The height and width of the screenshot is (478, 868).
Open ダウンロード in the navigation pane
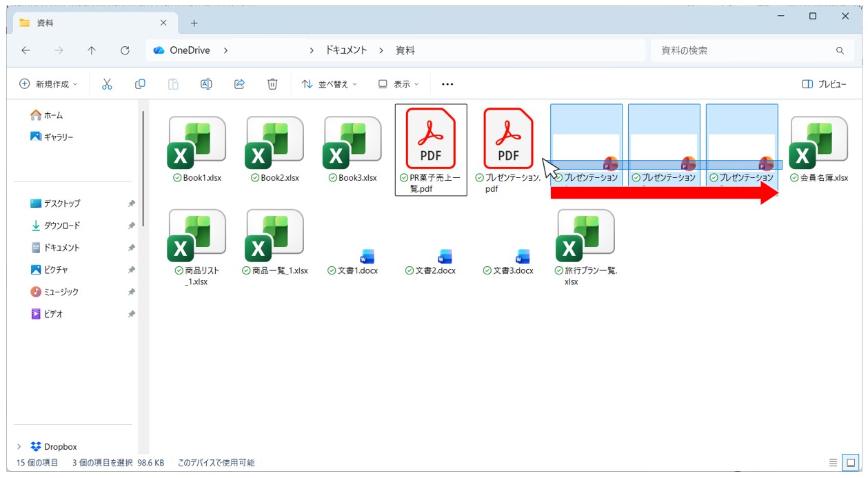[62, 226]
